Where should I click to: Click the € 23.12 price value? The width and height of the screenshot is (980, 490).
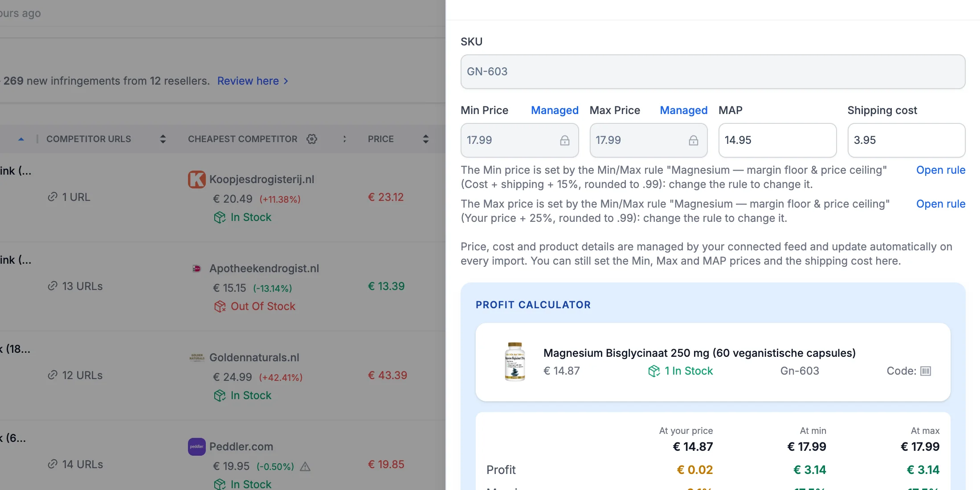(386, 197)
